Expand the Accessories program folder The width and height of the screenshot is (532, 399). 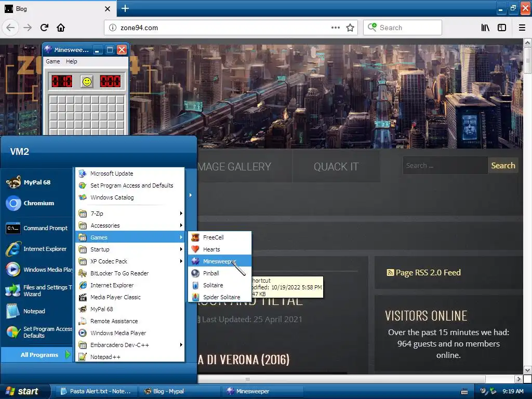(130, 225)
